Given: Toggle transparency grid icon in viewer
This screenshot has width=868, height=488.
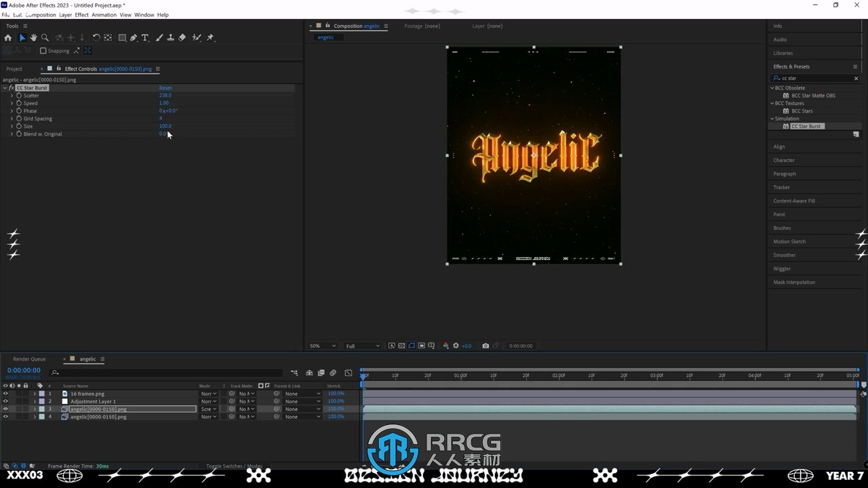Looking at the screenshot, I should [401, 346].
